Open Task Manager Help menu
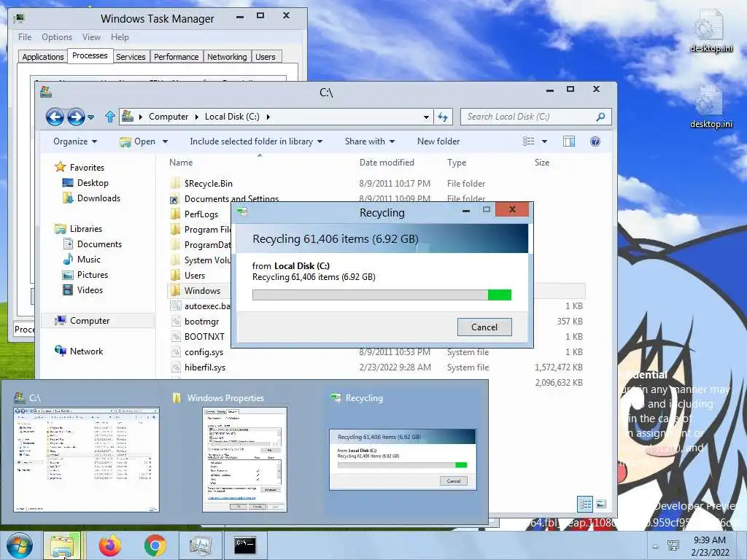Viewport: 747px width, 560px height. coord(120,37)
